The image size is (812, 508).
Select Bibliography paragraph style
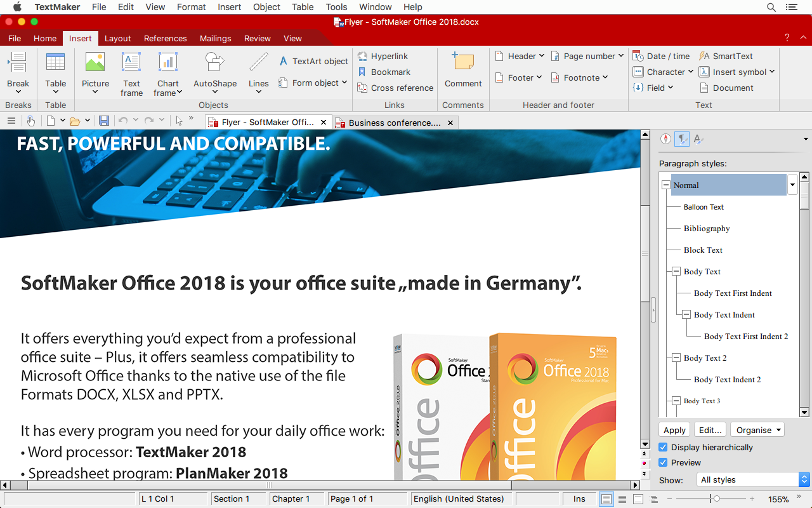[x=707, y=229]
